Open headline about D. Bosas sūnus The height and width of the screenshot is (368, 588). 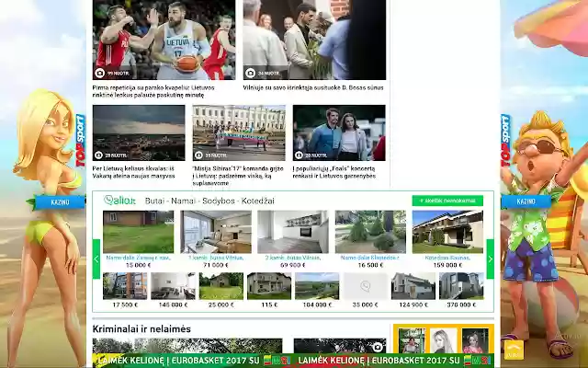[313, 87]
